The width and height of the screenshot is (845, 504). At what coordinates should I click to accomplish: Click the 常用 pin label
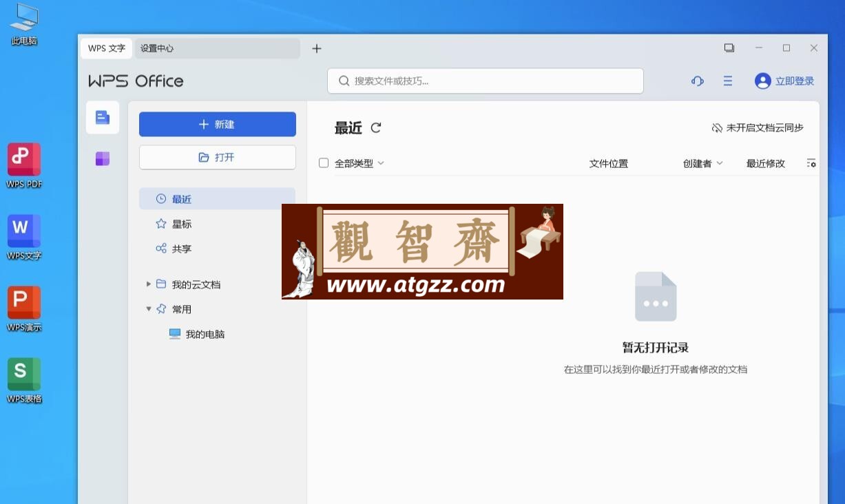point(182,309)
